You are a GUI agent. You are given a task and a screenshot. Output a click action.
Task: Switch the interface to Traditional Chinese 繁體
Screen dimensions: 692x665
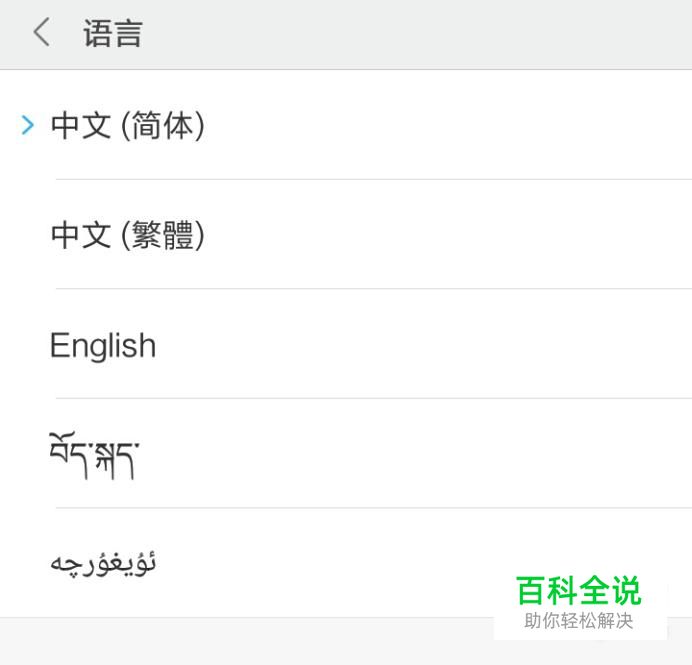coord(346,234)
